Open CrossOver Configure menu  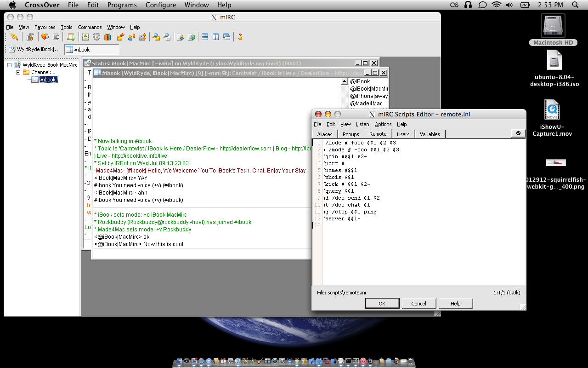pyautogui.click(x=161, y=5)
